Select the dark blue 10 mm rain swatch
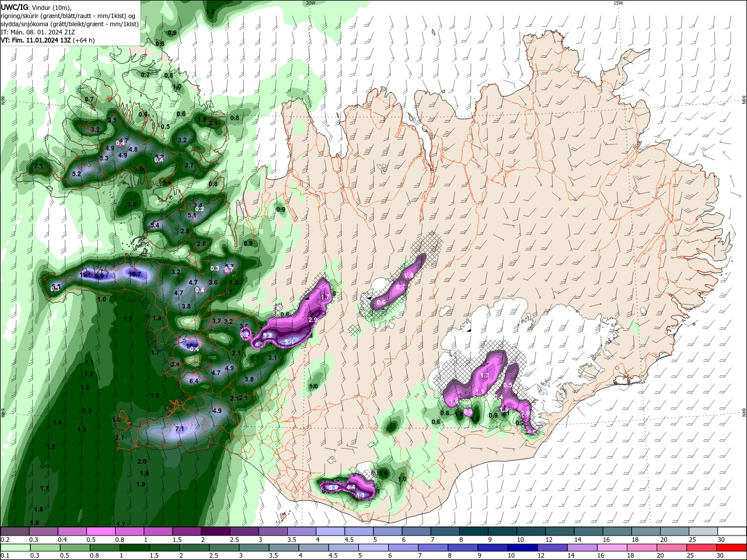747x560 pixels. (522, 548)
